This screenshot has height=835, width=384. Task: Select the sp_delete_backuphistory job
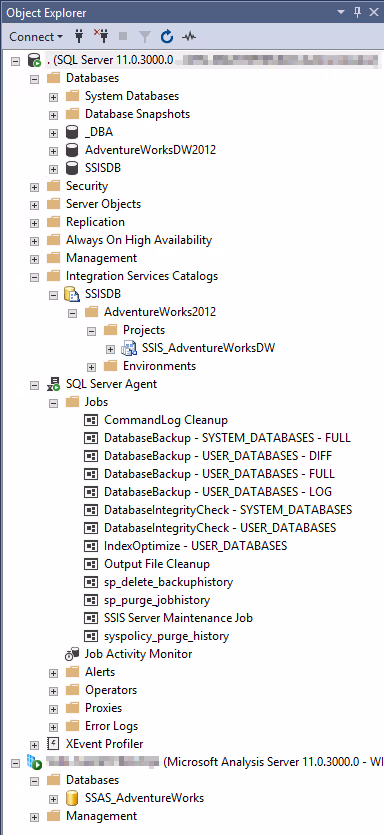point(168,582)
